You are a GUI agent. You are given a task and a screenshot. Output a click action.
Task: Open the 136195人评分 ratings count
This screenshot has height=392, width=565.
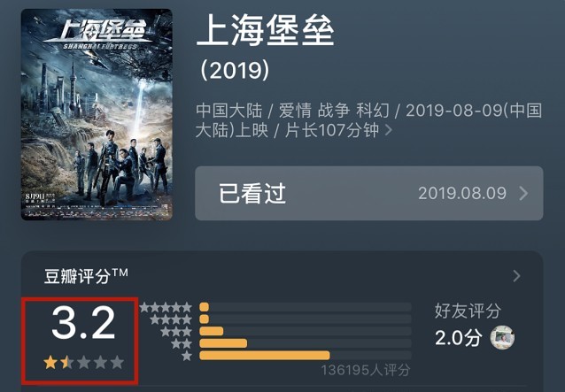(366, 370)
